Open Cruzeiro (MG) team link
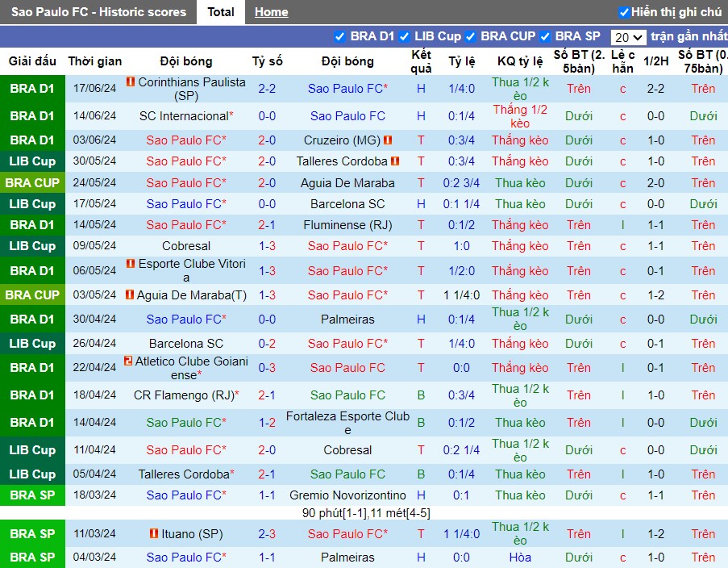This screenshot has width=728, height=568. coord(342,140)
